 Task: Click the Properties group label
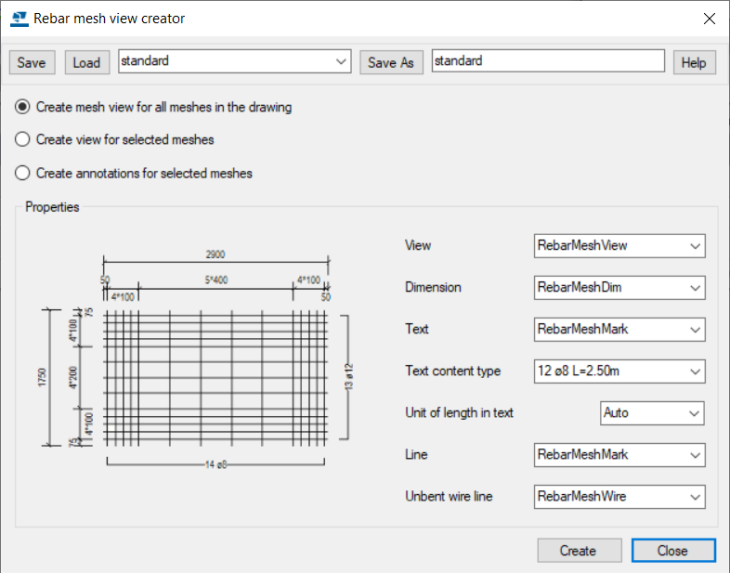(x=52, y=207)
